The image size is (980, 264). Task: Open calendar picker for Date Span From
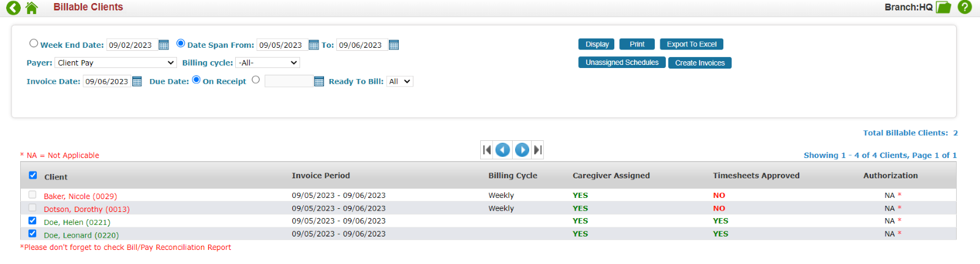[314, 45]
